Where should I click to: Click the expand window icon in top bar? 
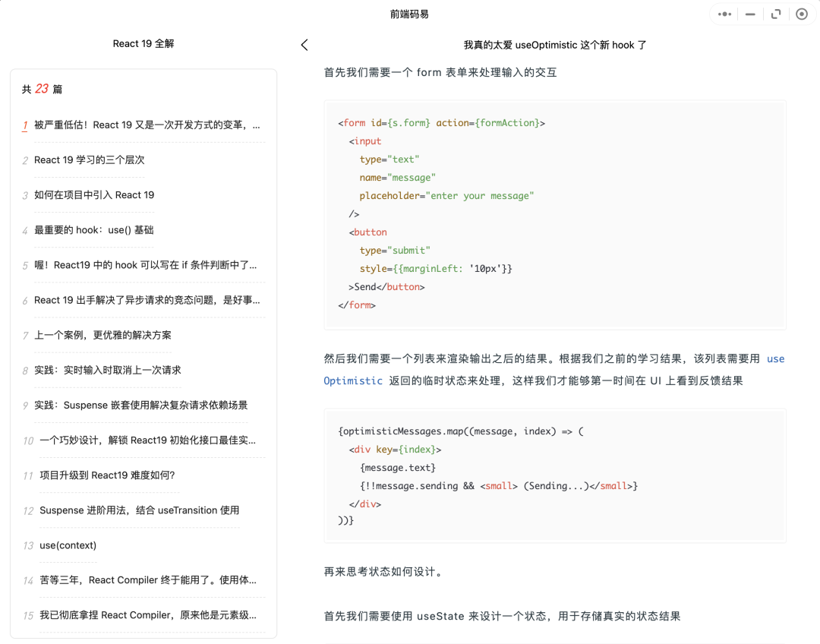[x=775, y=14]
